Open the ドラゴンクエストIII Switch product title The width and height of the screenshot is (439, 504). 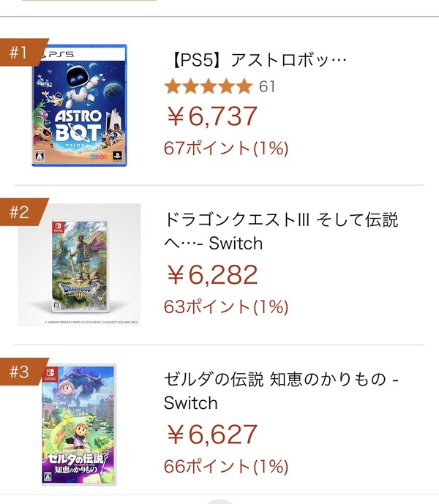(282, 231)
